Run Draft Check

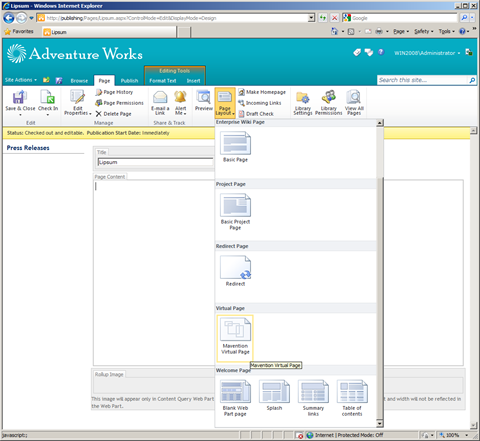pos(256,114)
